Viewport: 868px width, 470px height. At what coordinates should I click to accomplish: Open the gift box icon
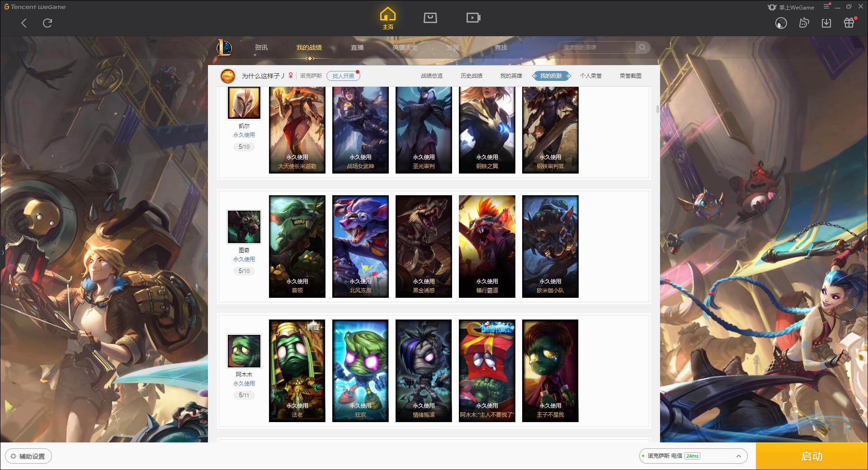point(849,23)
